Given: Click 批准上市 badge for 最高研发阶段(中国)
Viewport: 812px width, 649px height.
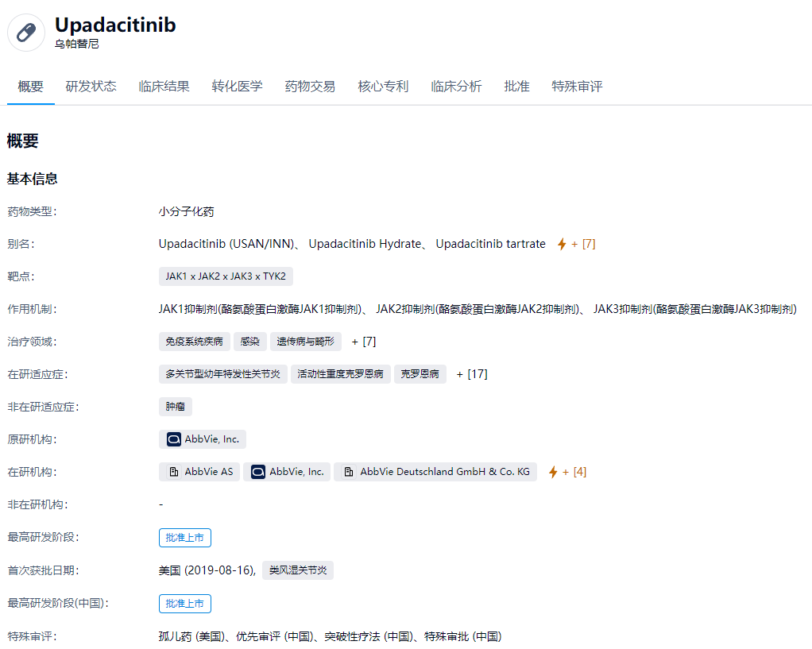Looking at the screenshot, I should coord(185,604).
